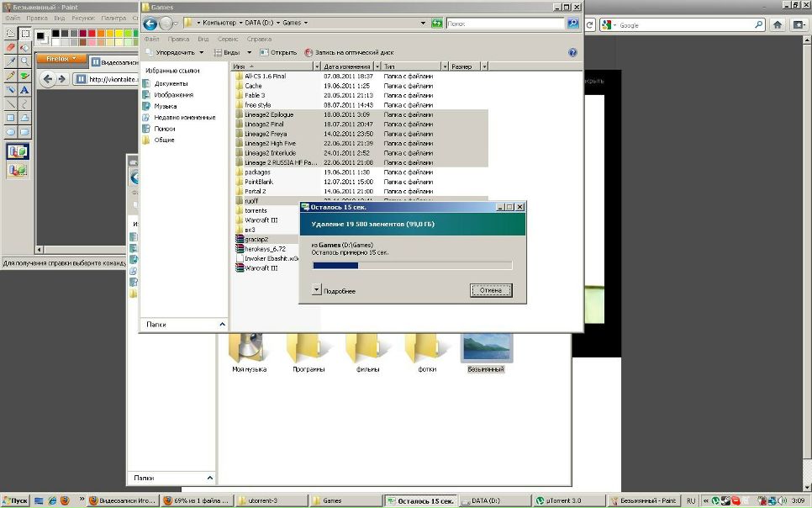
Task: Cancel the deletion with 'Отмена' button
Action: [x=491, y=290]
